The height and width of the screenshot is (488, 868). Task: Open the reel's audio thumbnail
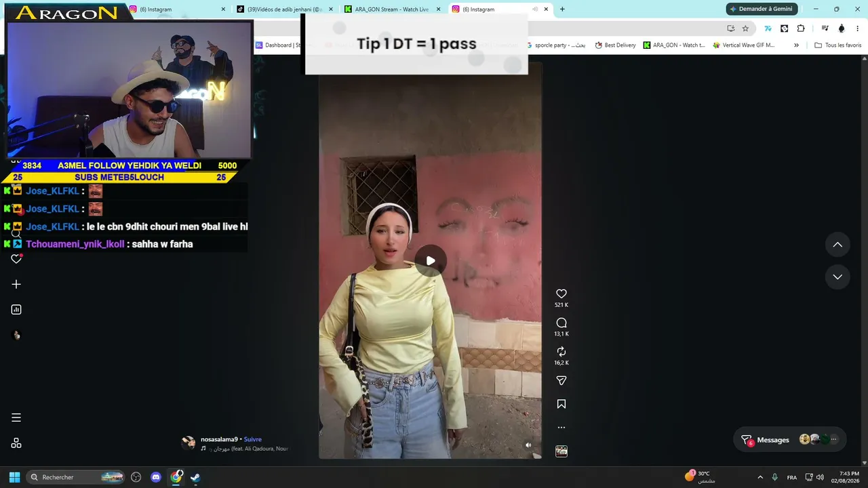[561, 451]
